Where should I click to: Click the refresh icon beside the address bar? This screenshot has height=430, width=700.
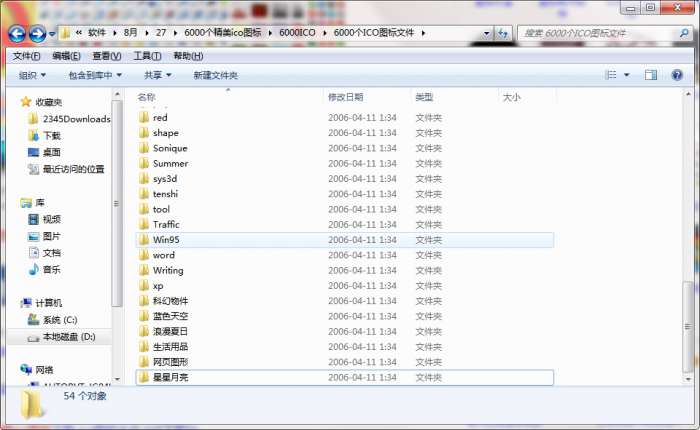tap(502, 34)
